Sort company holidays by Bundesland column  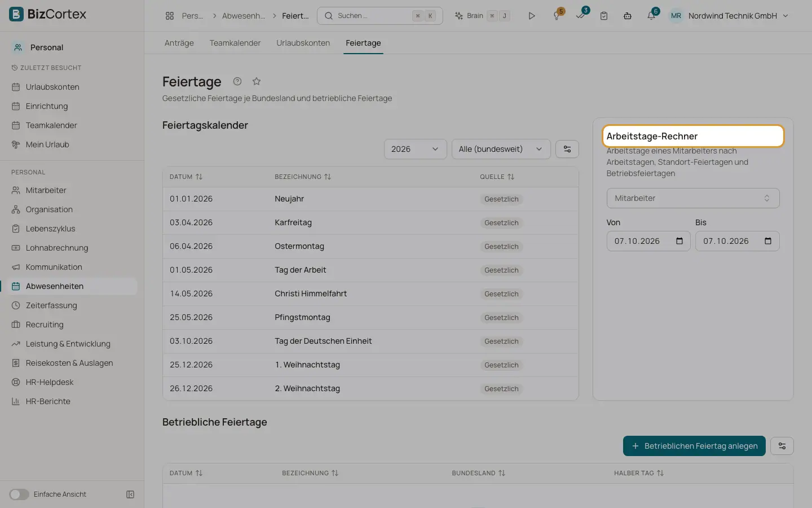[x=479, y=473]
